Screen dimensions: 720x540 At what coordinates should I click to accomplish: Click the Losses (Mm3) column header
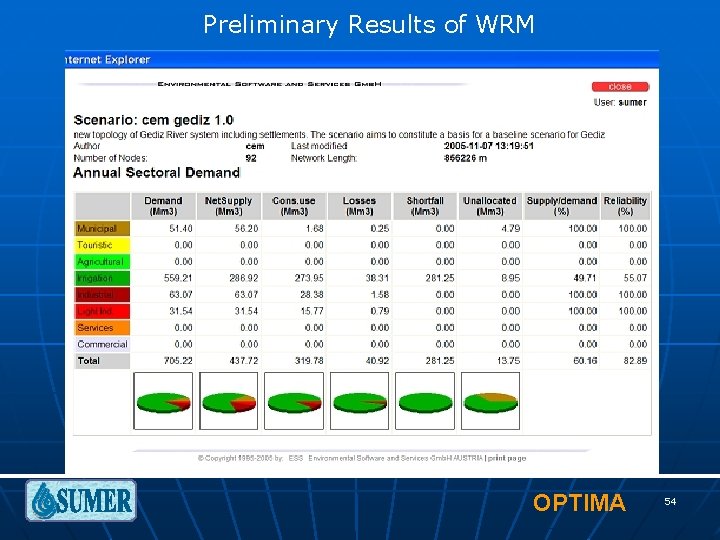(360, 206)
